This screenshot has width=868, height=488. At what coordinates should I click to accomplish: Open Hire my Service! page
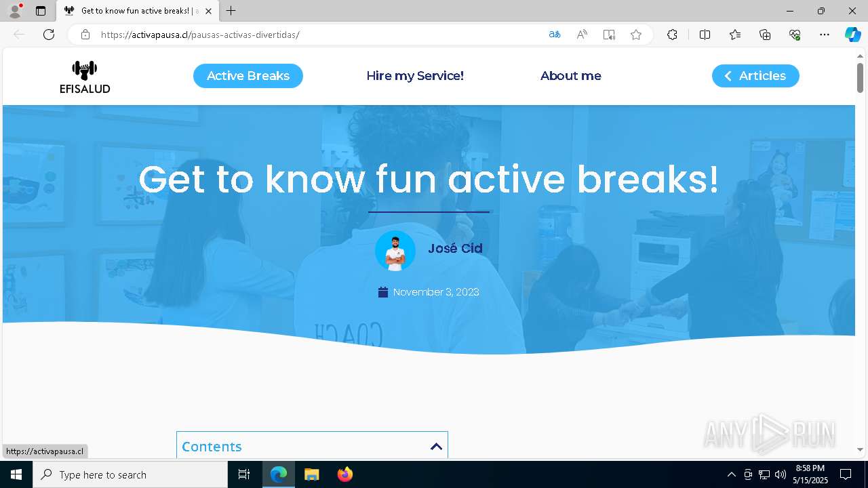pyautogui.click(x=415, y=76)
